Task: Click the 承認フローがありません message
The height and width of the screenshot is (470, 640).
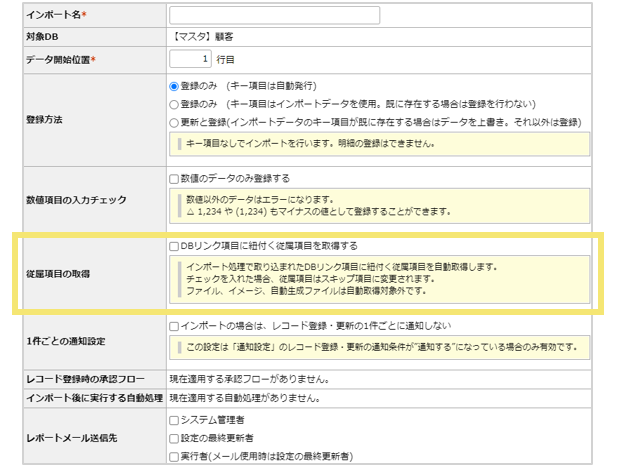Action: click(242, 379)
